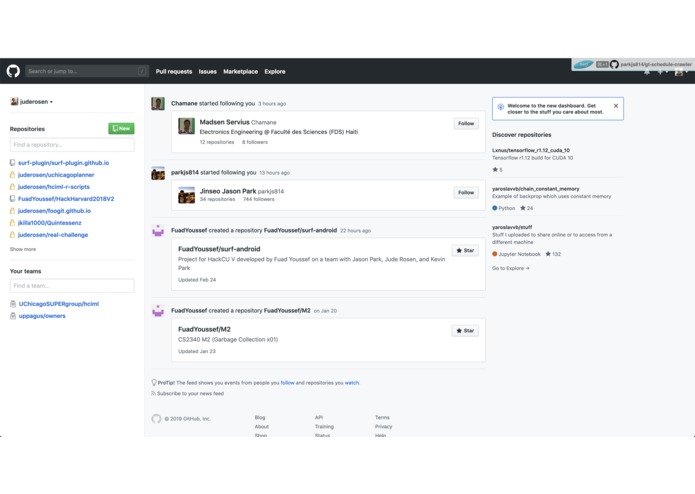This screenshot has height=494, width=695.
Task: Click lock icon beside juderosen/floogit.github.io
Action: point(12,210)
